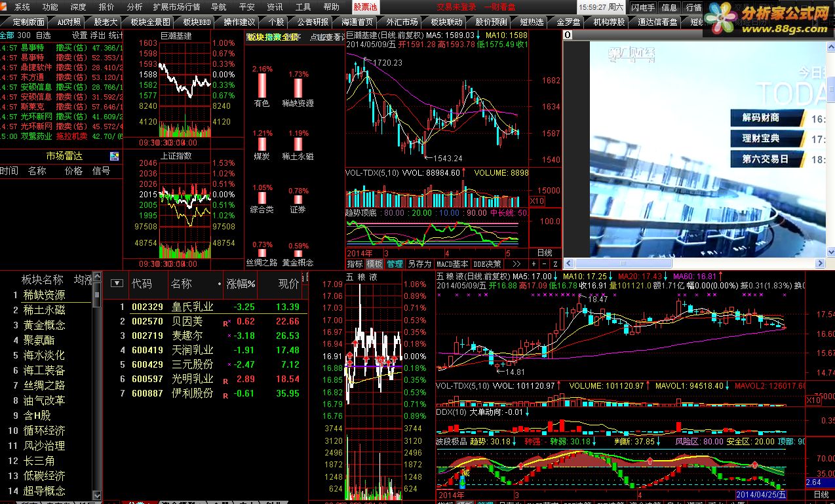This screenshot has width=835, height=504.
Task: Switch to the 外汇市场 tab
Action: pyautogui.click(x=402, y=22)
